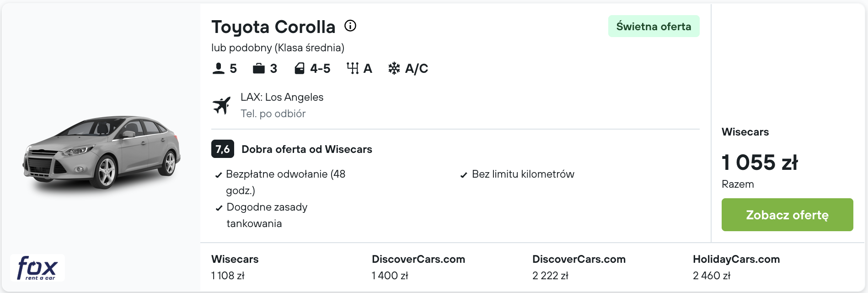Click the Fox rent a car logo
868x293 pixels.
tap(38, 268)
